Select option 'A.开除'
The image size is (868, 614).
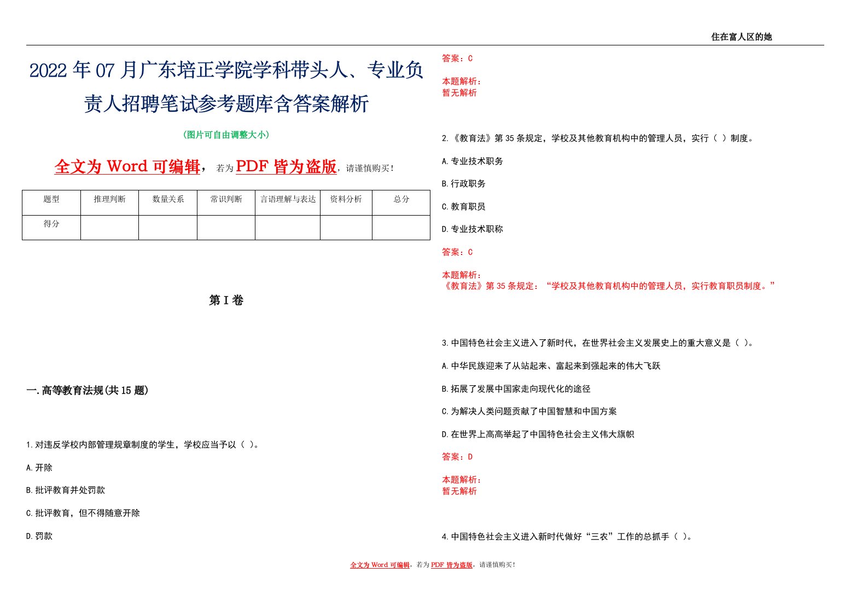coord(39,467)
